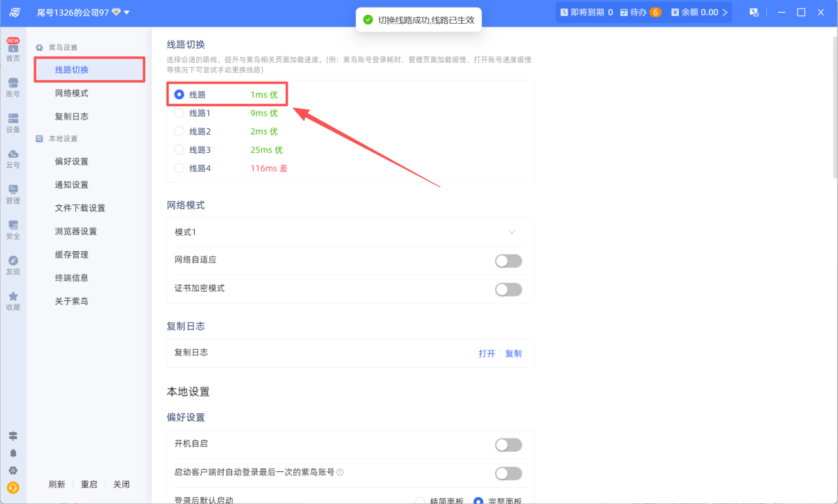The width and height of the screenshot is (838, 504).
Task: Open the 云号 cloud section
Action: (13, 158)
